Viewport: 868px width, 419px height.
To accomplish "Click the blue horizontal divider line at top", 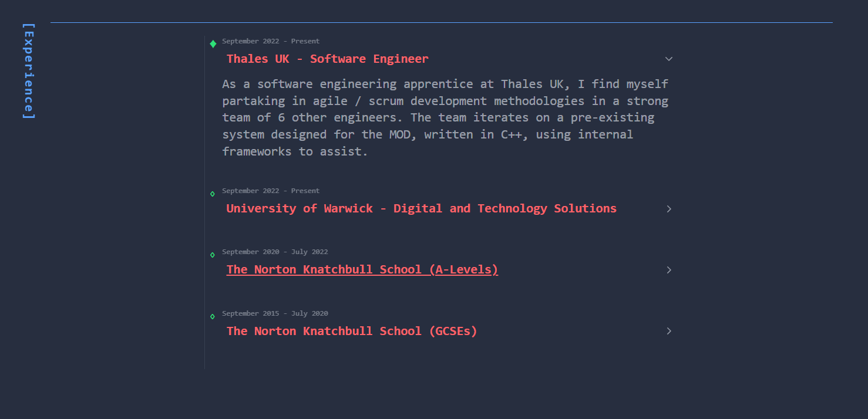I will (441, 23).
